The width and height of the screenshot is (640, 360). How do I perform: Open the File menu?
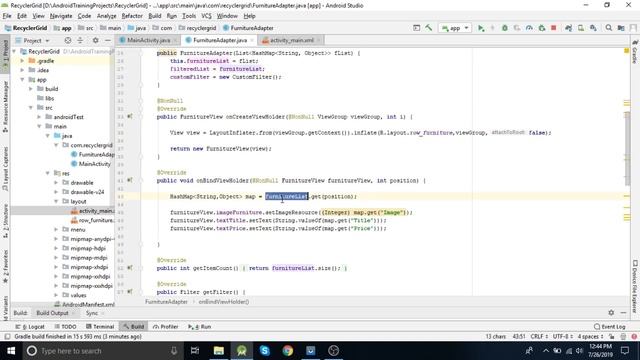coord(7,16)
